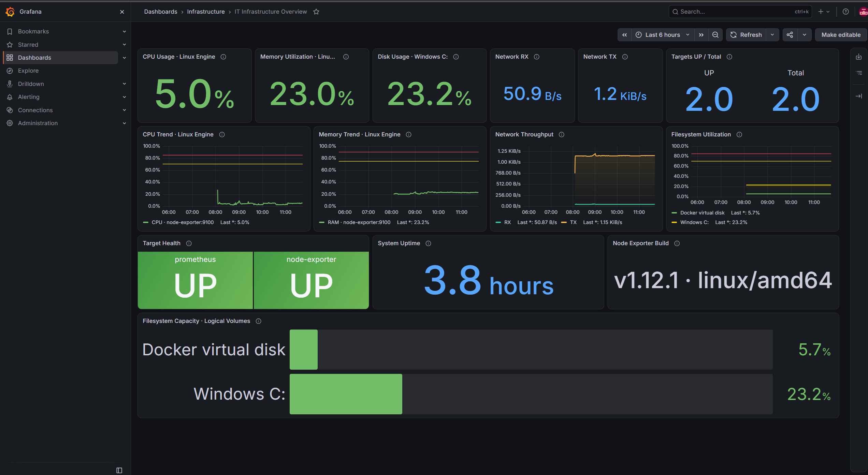
Task: Expand the Connections section chevron
Action: (124, 110)
